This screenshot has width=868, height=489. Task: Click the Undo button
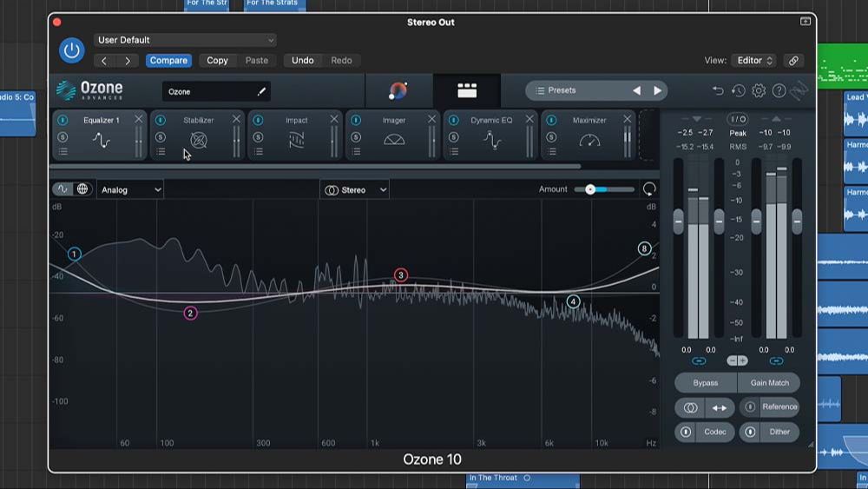click(x=302, y=60)
